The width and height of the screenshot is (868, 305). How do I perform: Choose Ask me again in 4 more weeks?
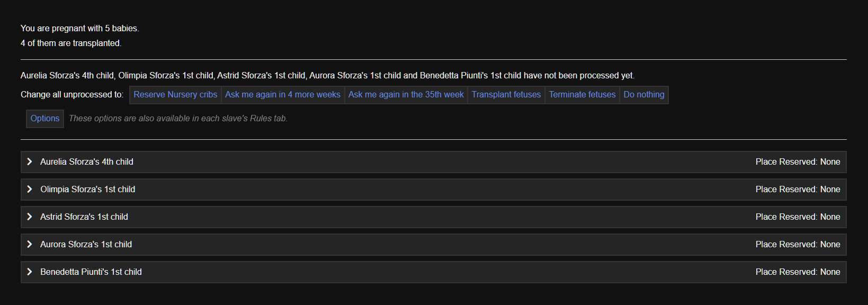click(x=283, y=95)
